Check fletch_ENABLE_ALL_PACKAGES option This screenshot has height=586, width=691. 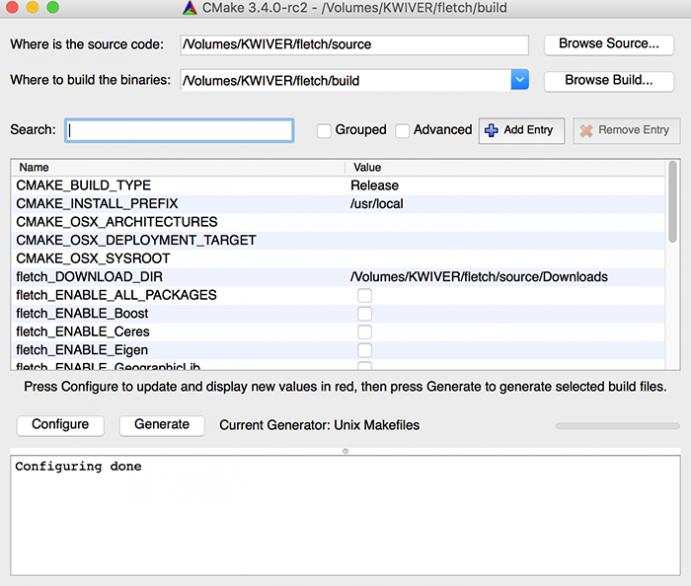364,295
